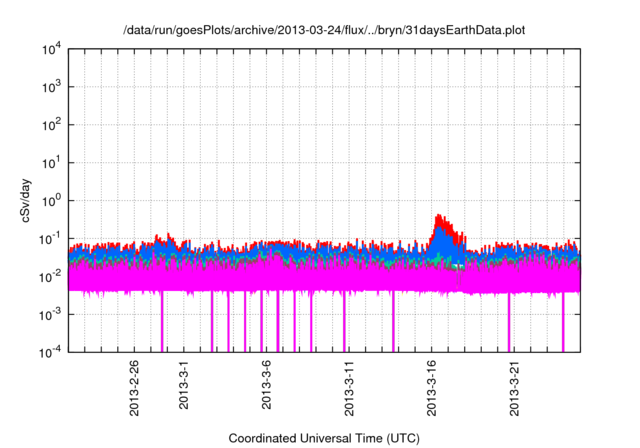This screenshot has height=448, width=640.
Task: Click the 2013-2-26 date tick label
Action: coord(134,388)
